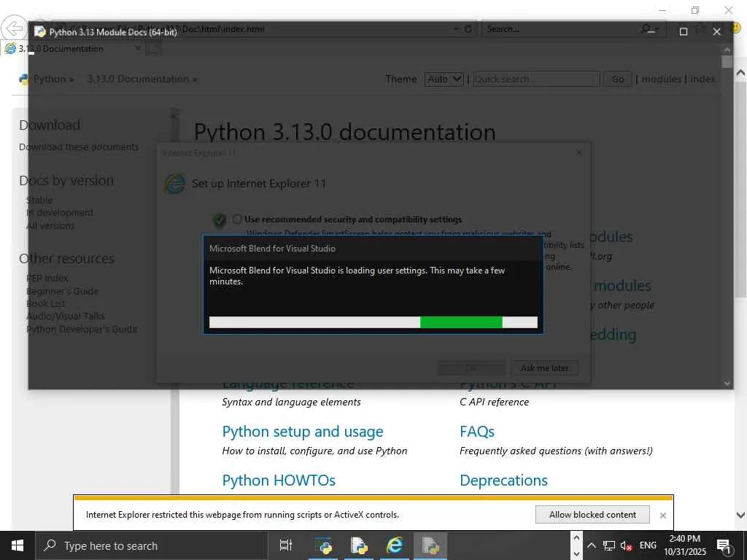The width and height of the screenshot is (747, 560).
Task: Show hidden system tray icons
Action: pyautogui.click(x=591, y=545)
